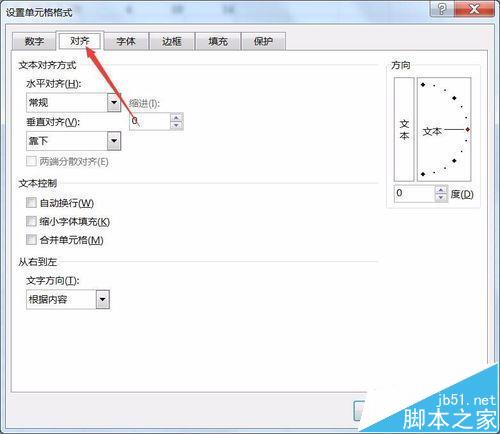Open the 文字方向 text direction dropdown

103,299
